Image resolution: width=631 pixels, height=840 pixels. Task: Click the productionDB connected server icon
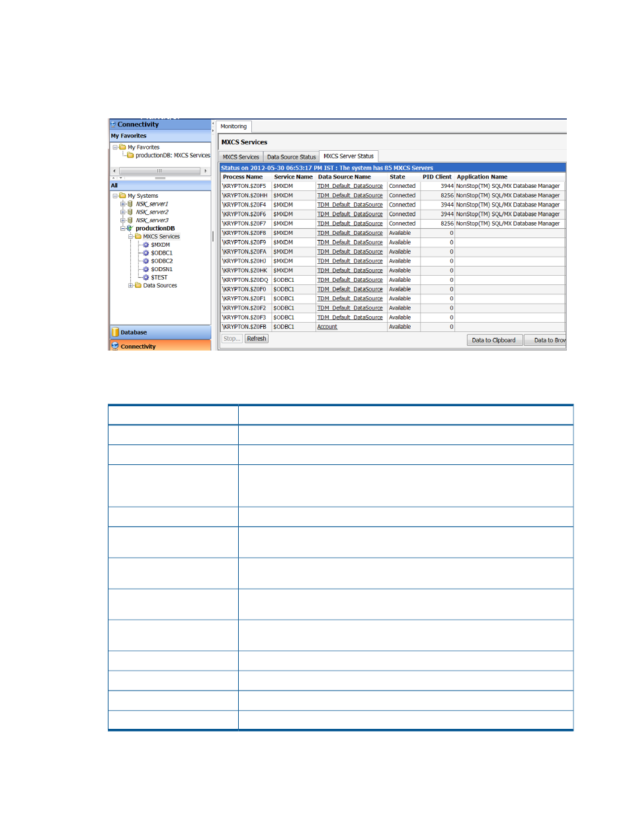pos(130,228)
